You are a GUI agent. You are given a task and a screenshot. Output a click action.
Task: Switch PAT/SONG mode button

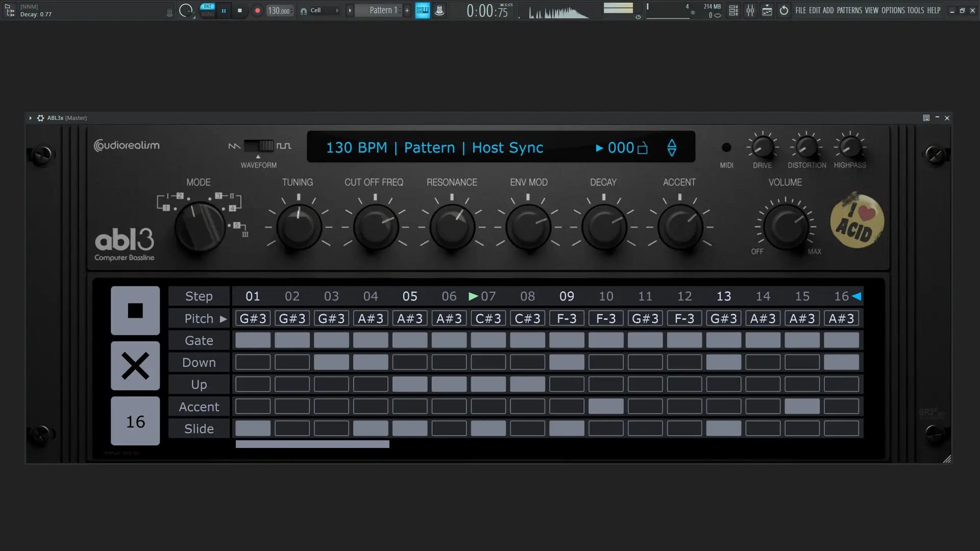(208, 10)
